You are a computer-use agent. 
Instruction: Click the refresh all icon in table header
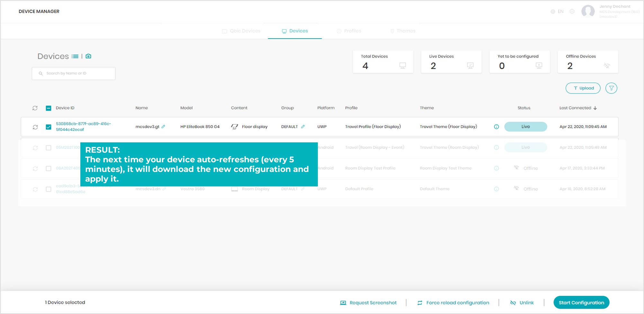[x=35, y=108]
